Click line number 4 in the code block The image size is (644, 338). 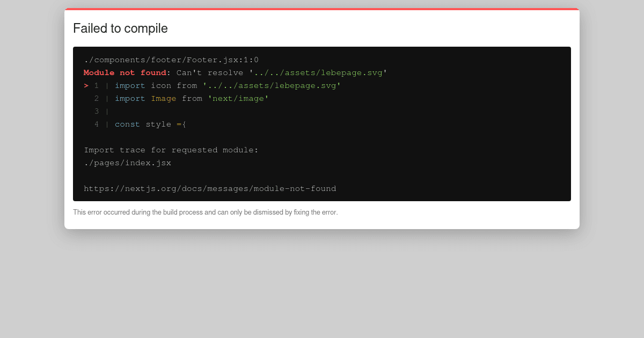pyautogui.click(x=97, y=124)
